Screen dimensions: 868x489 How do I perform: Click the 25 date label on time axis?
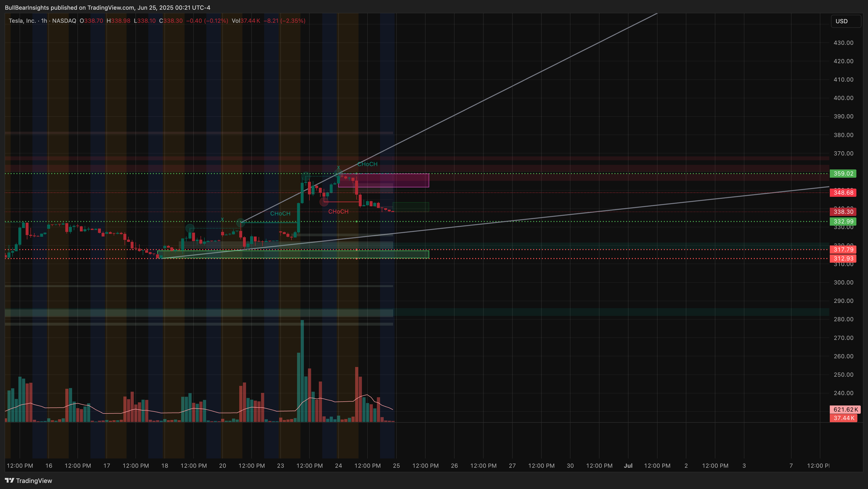(397, 466)
